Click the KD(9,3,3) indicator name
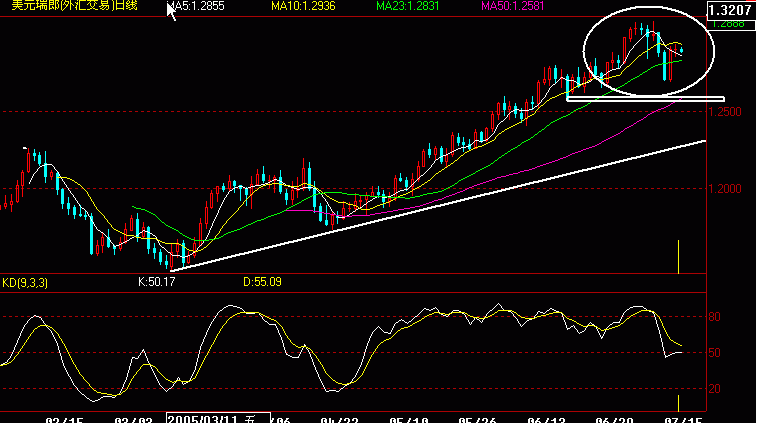Screen dimensions: 757x423 coord(25,282)
